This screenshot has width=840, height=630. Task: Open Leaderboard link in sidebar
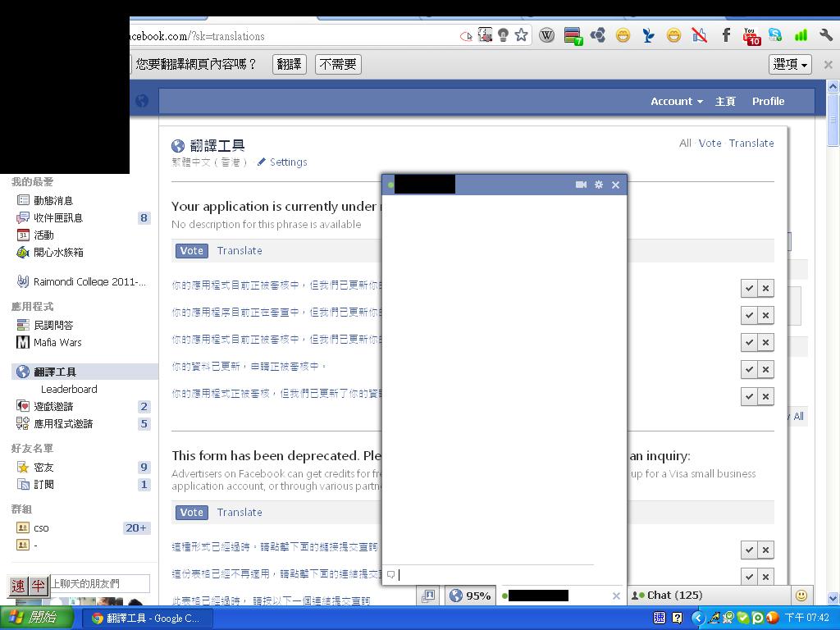click(x=69, y=389)
